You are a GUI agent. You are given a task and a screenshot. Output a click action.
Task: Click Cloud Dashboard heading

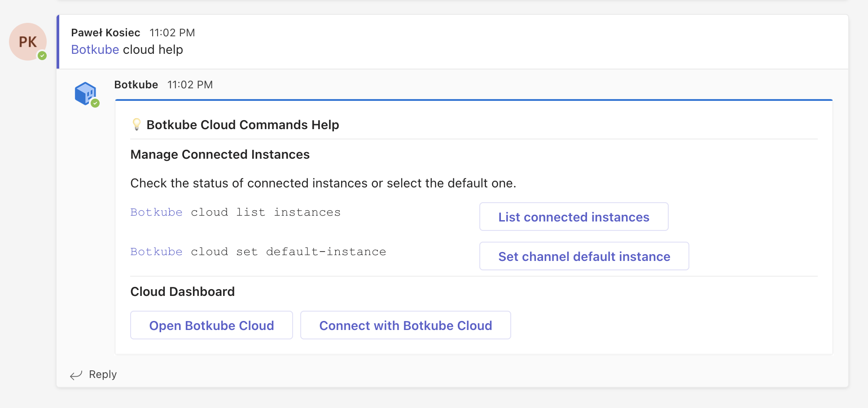(x=183, y=291)
